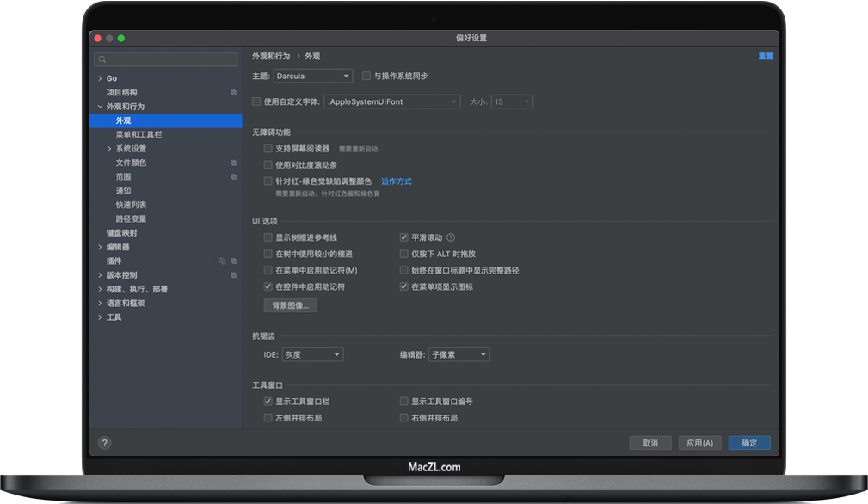Screen dimensions: 868x504
Task: Open the 主题 dropdown showing Darcula
Action: click(312, 75)
